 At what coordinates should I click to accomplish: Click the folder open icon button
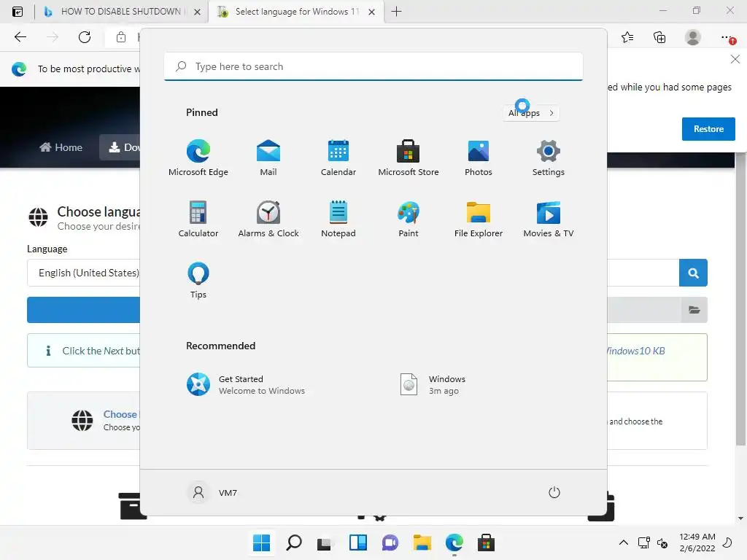pyautogui.click(x=694, y=310)
